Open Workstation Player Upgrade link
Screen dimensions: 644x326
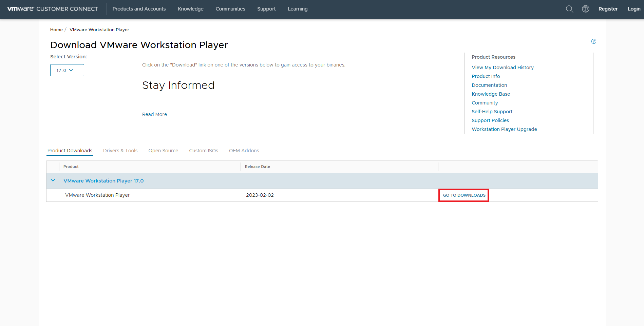pos(504,129)
